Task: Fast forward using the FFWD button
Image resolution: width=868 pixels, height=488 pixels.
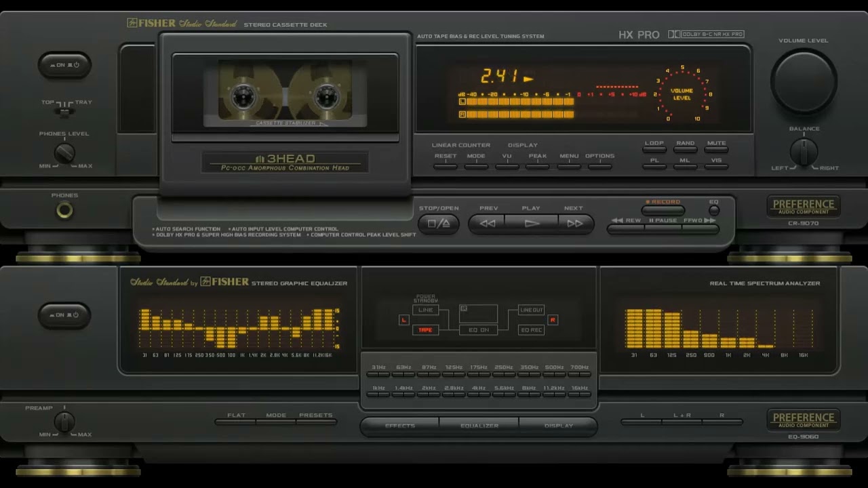Action: tap(701, 228)
